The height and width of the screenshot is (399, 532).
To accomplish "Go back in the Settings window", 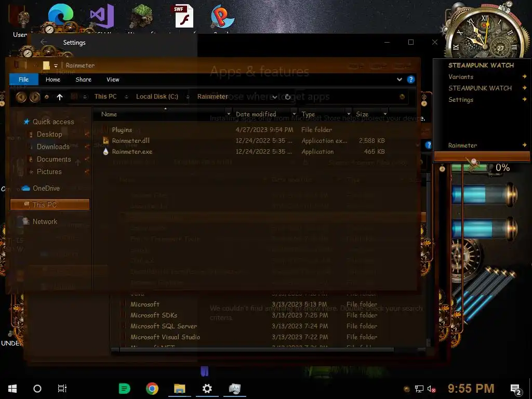I will [44, 42].
